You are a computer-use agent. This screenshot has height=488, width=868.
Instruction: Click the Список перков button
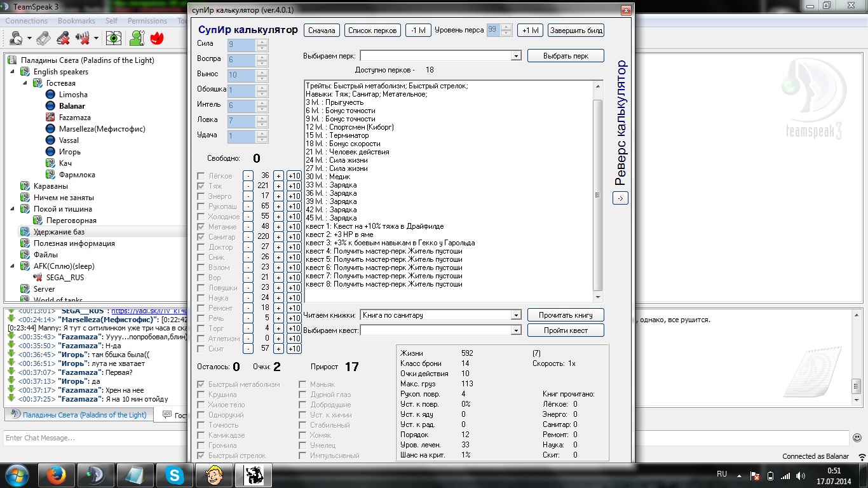372,30
